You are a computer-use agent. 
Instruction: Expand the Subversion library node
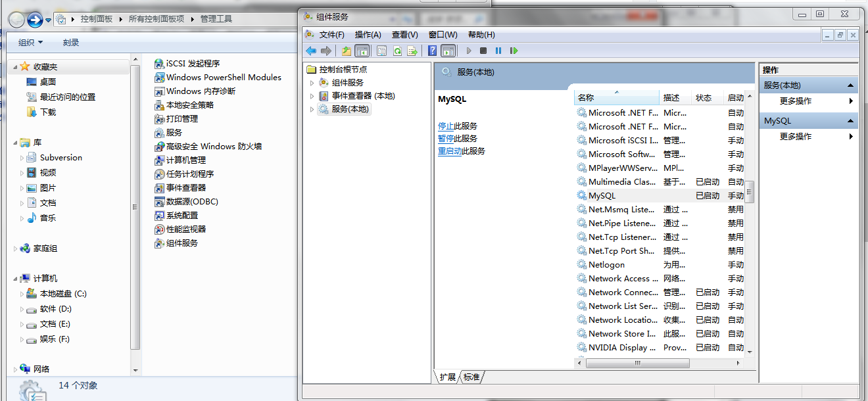[22, 158]
